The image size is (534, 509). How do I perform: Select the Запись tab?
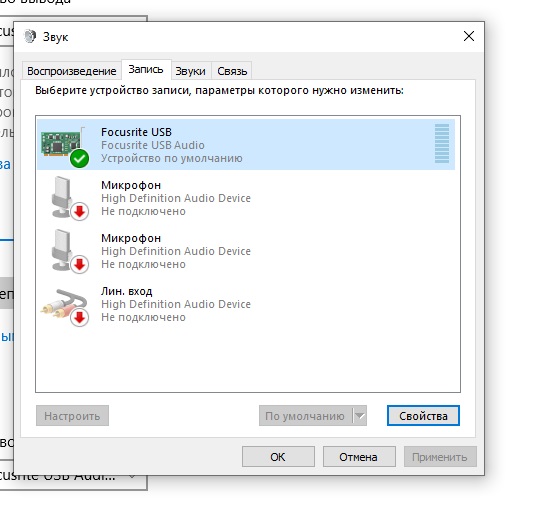coord(146,70)
